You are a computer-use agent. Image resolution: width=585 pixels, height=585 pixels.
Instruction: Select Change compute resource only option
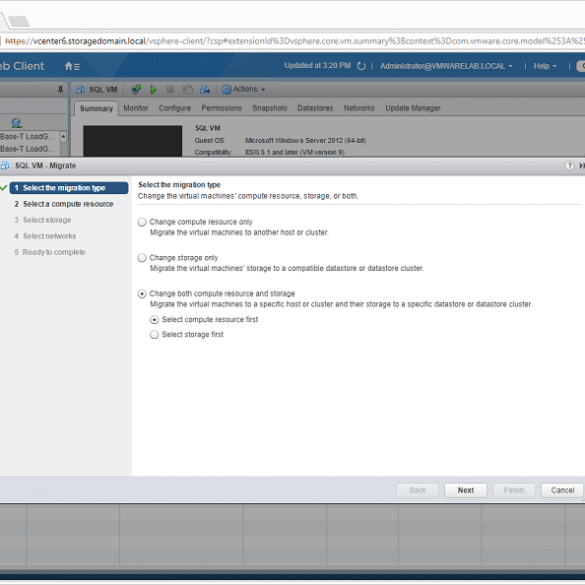[142, 222]
